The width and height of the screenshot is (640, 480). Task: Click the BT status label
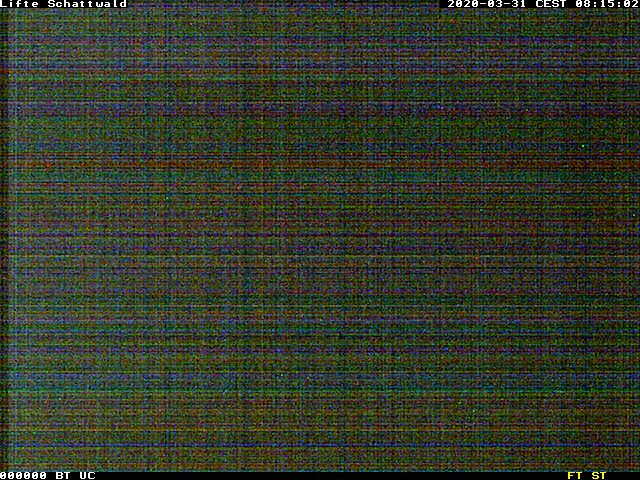tap(63, 476)
